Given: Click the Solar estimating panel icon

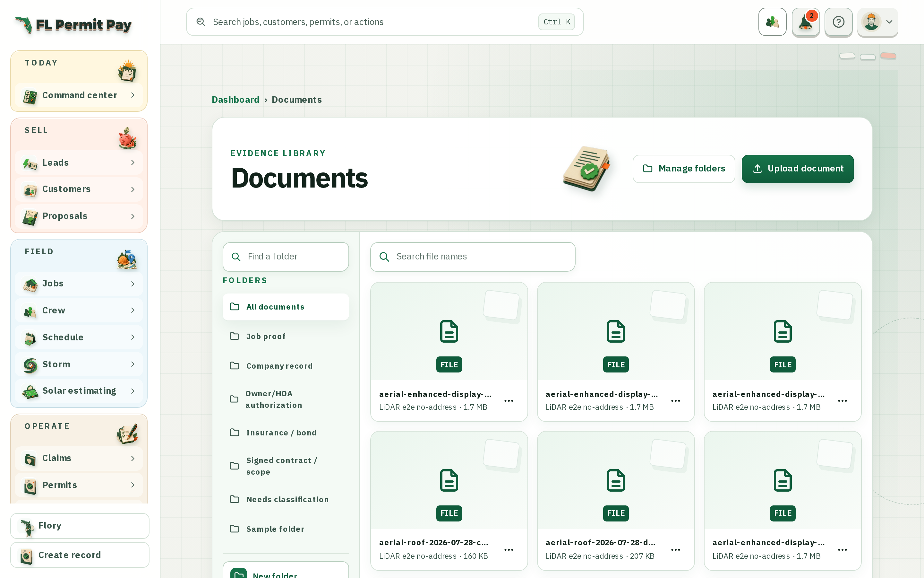Looking at the screenshot, I should 30,391.
